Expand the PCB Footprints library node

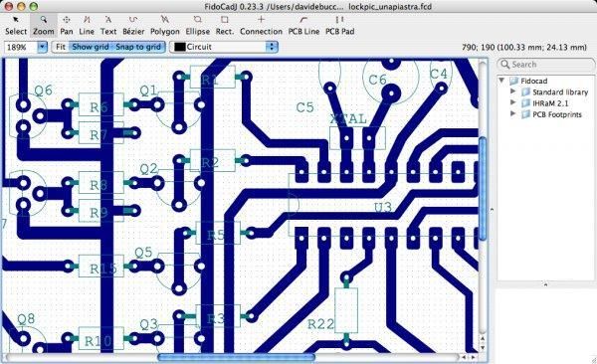pyautogui.click(x=512, y=113)
